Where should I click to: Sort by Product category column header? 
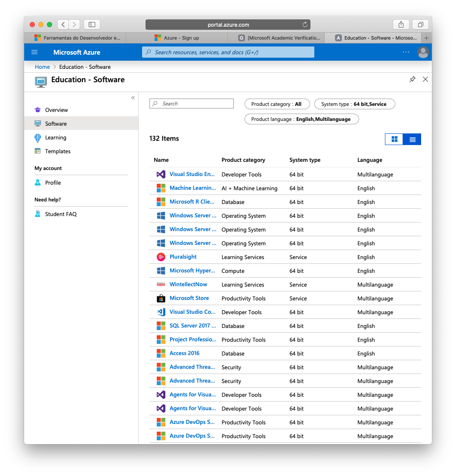(243, 160)
